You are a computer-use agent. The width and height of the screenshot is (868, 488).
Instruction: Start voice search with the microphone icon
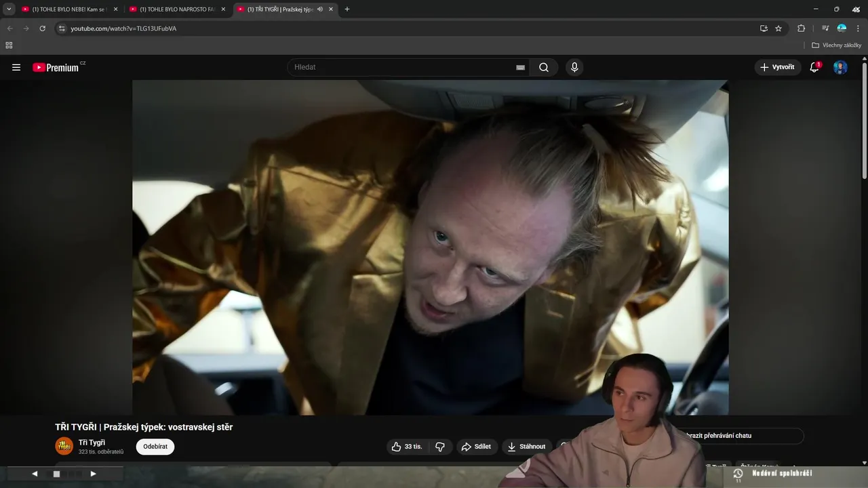574,67
